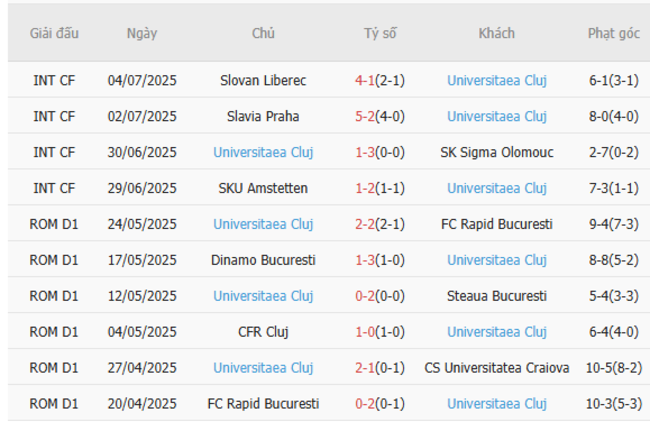Click Universitaea Cluj in the 24/05/2025 row
650x431 pixels.
[x=263, y=224]
